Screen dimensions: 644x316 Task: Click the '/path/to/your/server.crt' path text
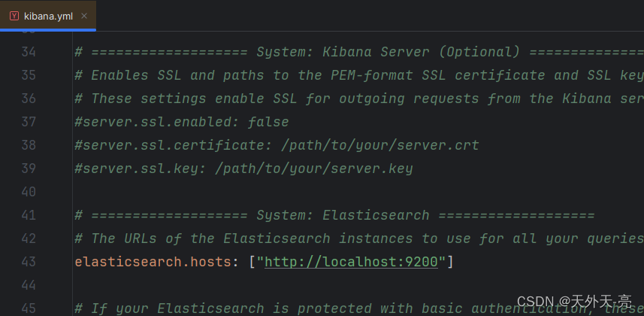(x=380, y=145)
